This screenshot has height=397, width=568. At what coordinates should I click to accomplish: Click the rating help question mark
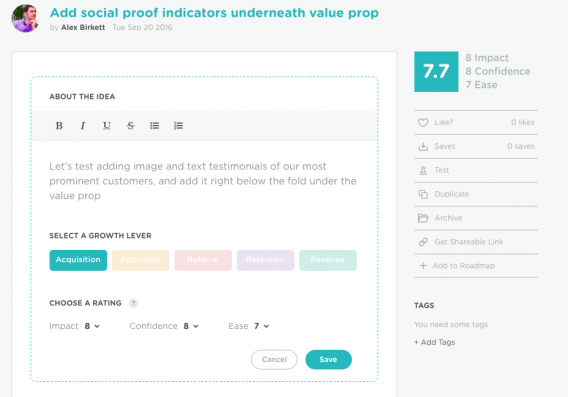point(133,303)
